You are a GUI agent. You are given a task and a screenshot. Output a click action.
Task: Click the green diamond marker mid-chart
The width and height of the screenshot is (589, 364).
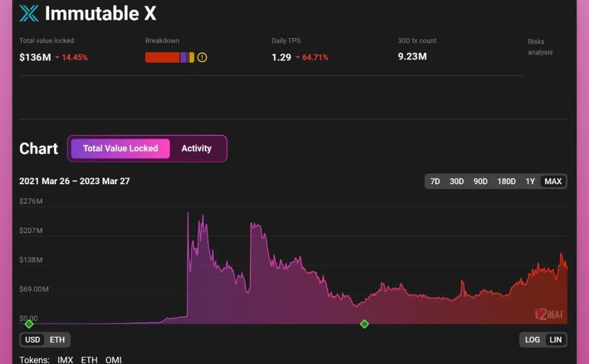click(x=364, y=324)
